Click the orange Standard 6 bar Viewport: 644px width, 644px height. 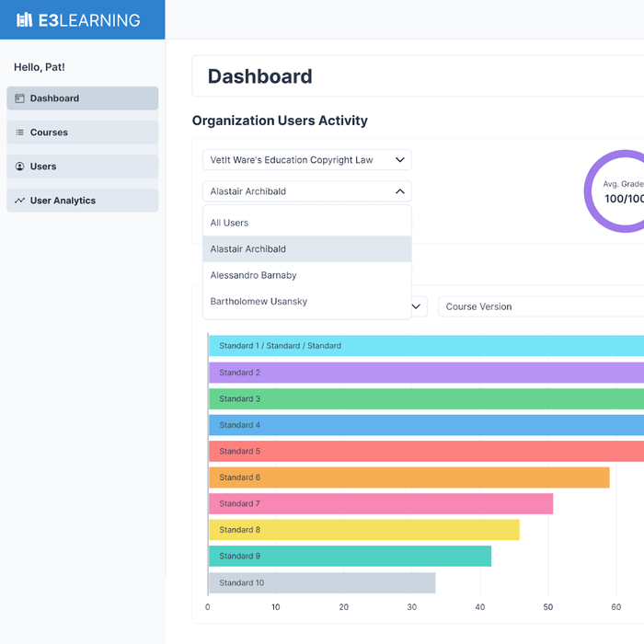point(409,477)
